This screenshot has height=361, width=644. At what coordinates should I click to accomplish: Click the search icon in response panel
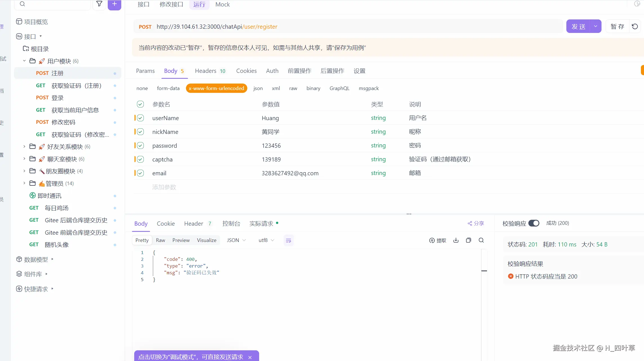(x=481, y=240)
